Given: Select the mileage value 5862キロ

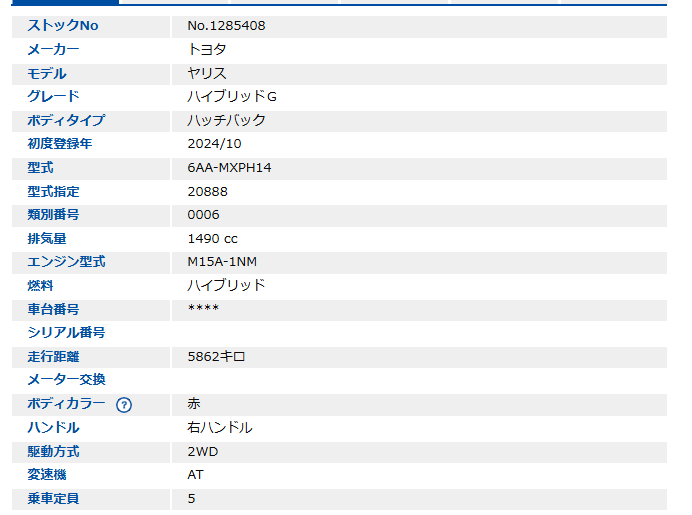Looking at the screenshot, I should click(216, 357).
